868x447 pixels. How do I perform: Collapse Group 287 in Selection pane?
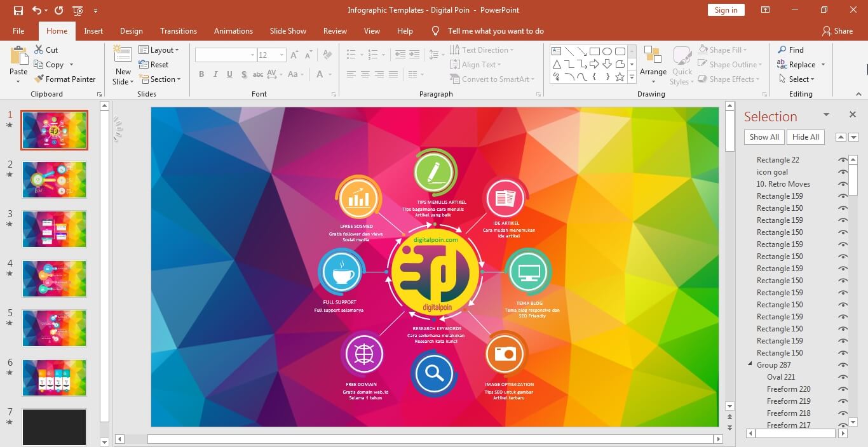pos(749,365)
